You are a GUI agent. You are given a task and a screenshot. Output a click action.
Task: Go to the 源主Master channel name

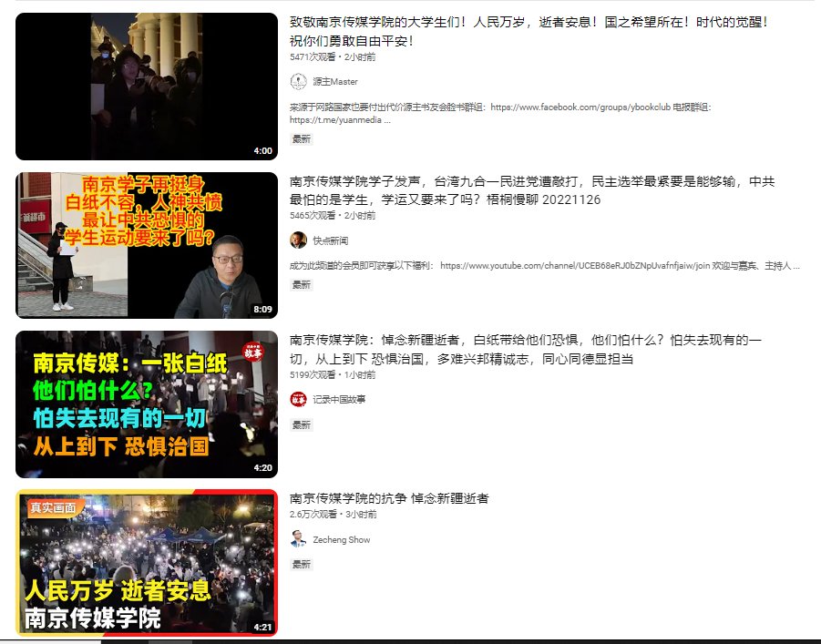(x=335, y=82)
